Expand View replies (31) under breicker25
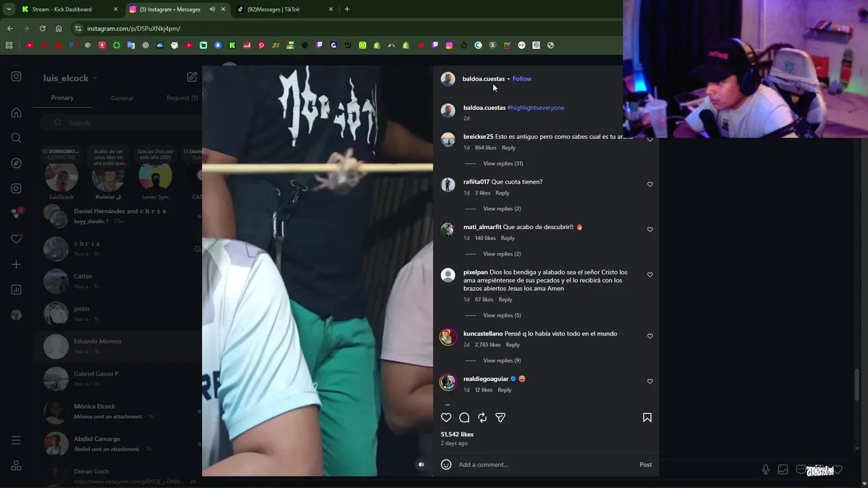Viewport: 868px width, 488px height. (x=502, y=163)
